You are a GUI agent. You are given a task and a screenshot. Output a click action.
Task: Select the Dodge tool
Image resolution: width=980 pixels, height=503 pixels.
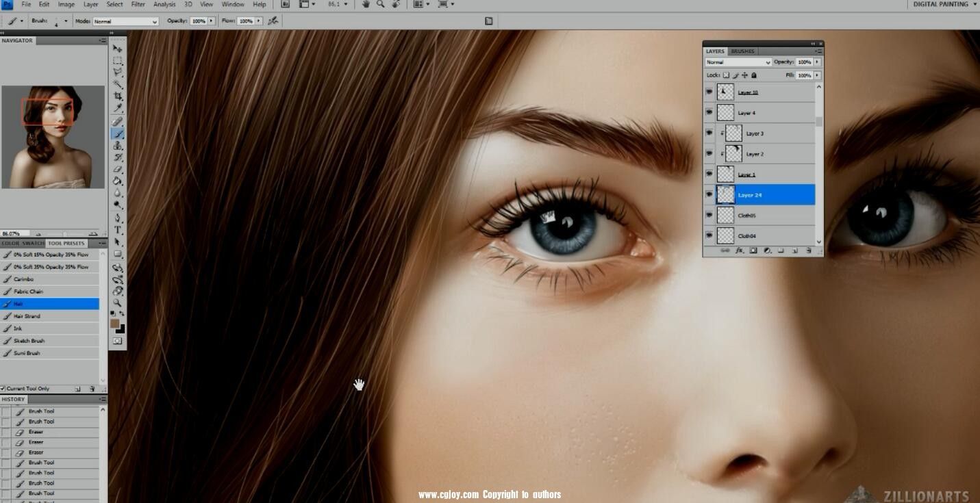[x=117, y=204]
